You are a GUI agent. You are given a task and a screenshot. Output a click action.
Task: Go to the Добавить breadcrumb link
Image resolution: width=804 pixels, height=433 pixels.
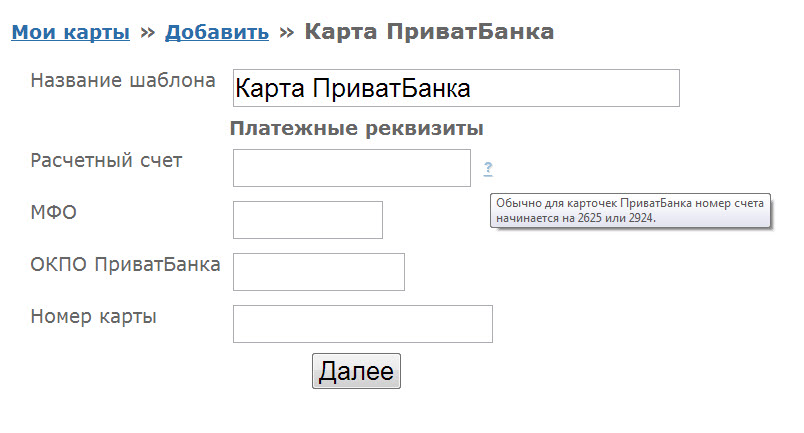click(x=217, y=32)
